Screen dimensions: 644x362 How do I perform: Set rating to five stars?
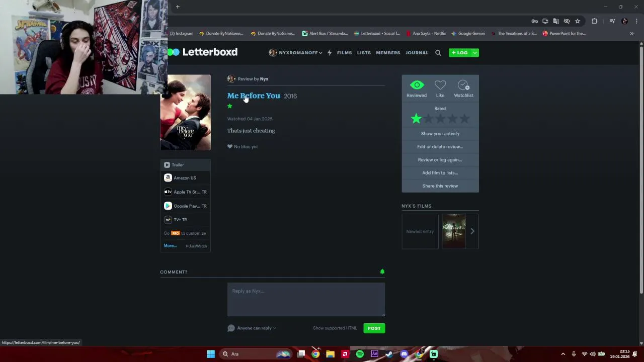[x=464, y=119]
